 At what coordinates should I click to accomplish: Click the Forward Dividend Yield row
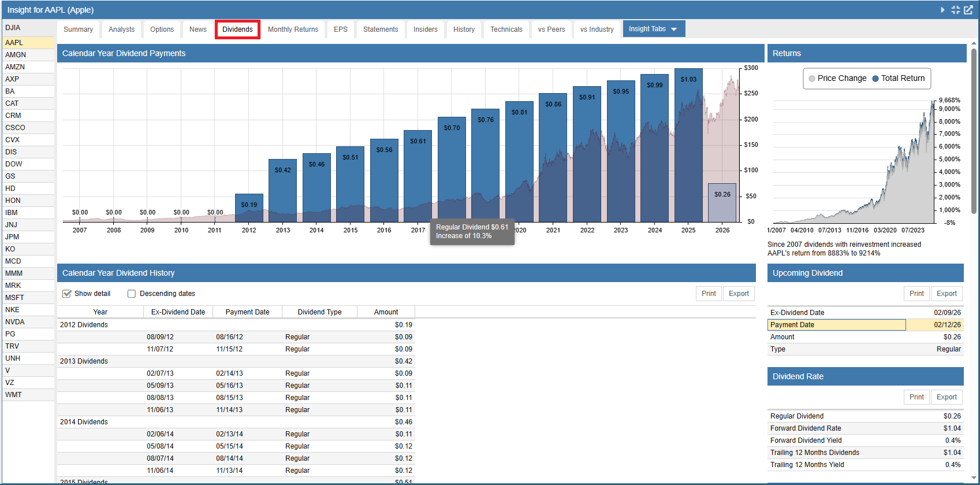click(x=865, y=440)
